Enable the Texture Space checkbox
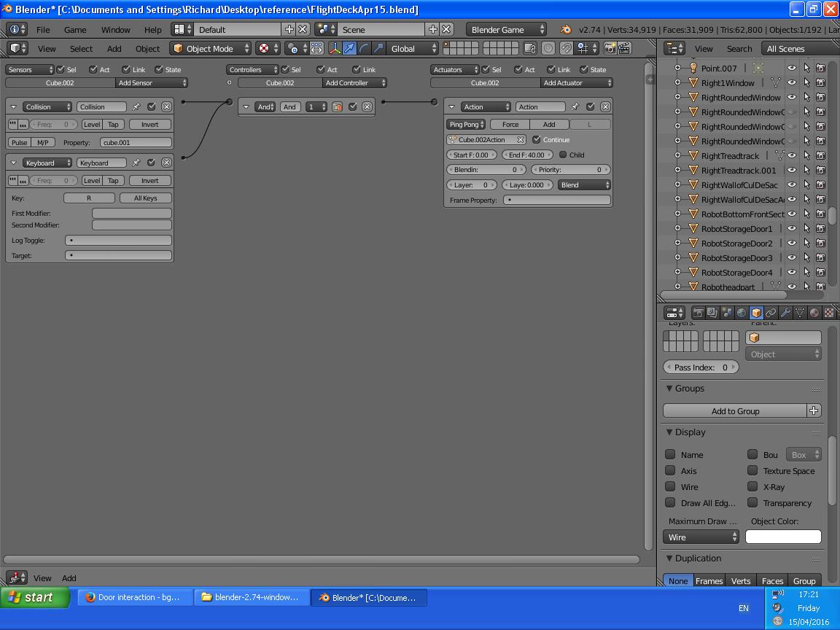 [x=752, y=470]
